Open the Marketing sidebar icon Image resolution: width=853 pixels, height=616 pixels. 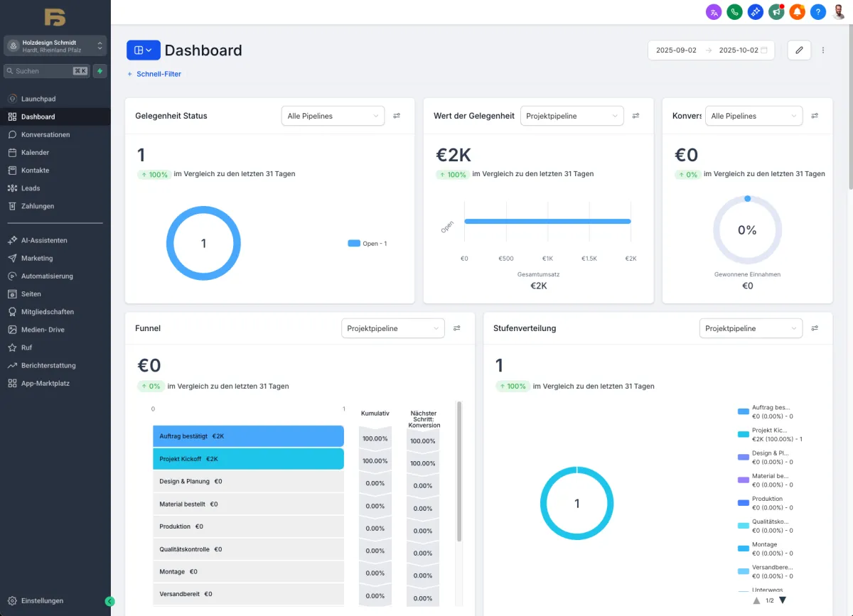tap(13, 258)
